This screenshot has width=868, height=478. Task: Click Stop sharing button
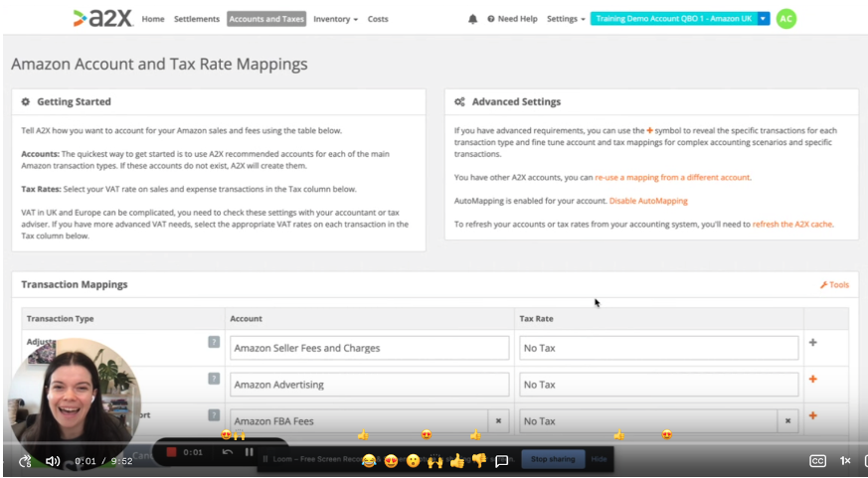[553, 459]
